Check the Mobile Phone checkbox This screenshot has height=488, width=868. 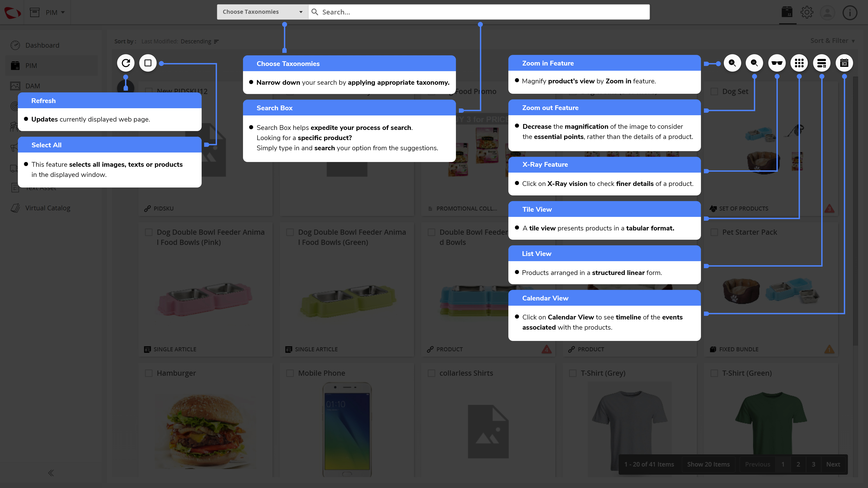point(290,373)
